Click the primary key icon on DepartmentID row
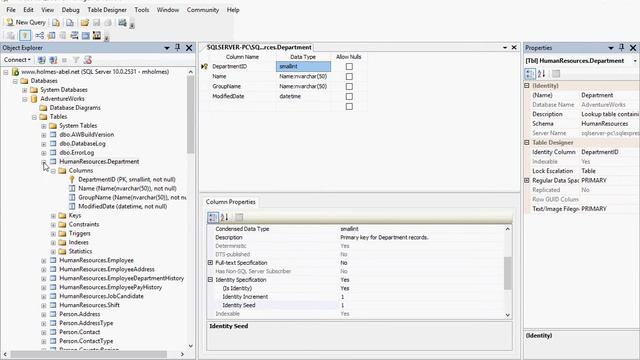 [205, 66]
